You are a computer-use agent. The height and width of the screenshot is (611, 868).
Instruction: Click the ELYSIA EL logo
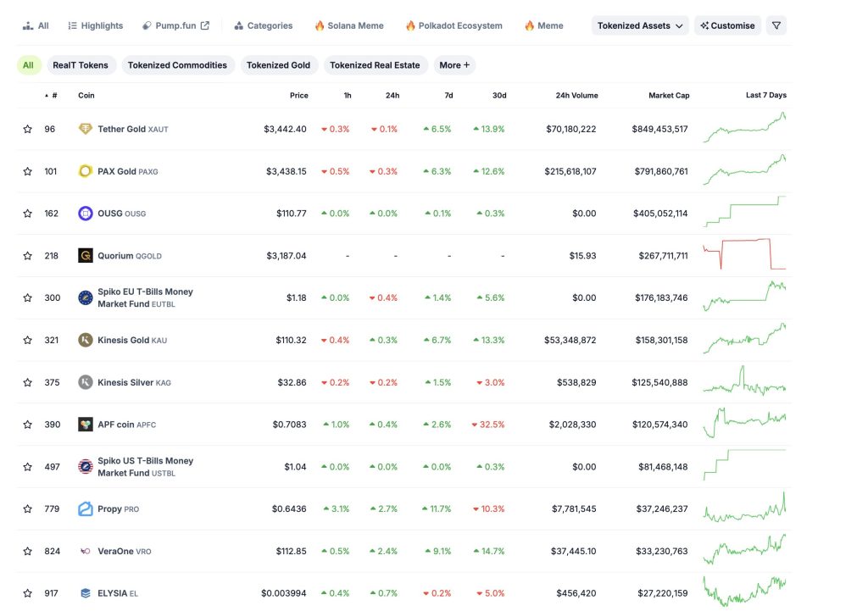[86, 593]
